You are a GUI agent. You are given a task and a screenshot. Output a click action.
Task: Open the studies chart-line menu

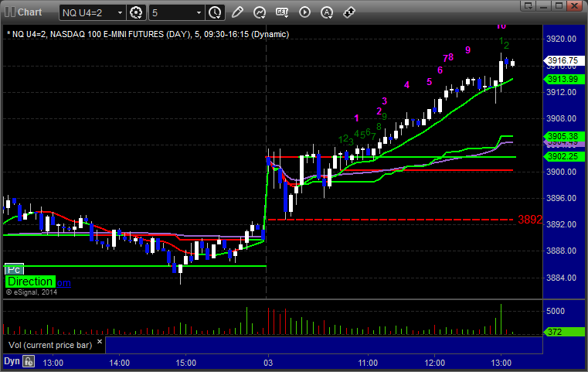tap(260, 12)
